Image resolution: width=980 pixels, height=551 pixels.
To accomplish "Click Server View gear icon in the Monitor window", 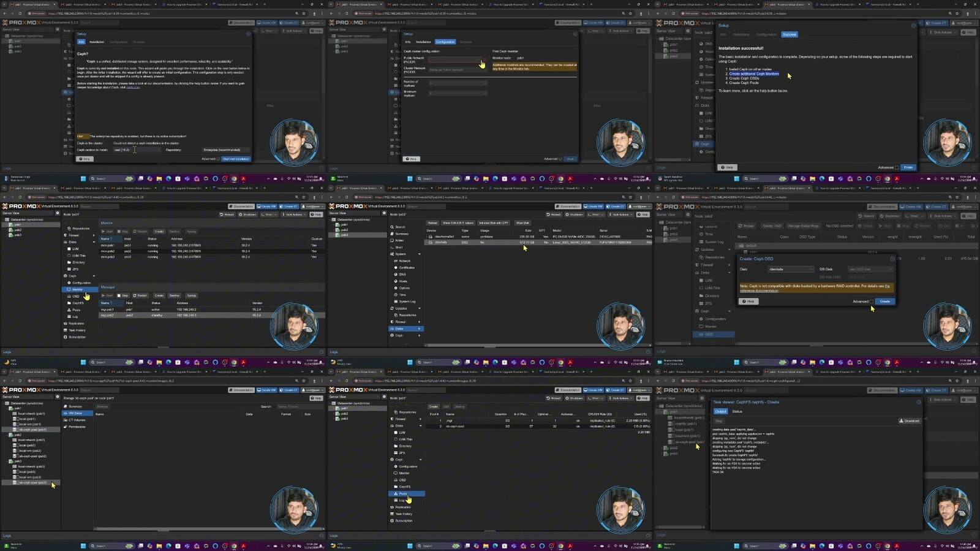I will pos(57,213).
